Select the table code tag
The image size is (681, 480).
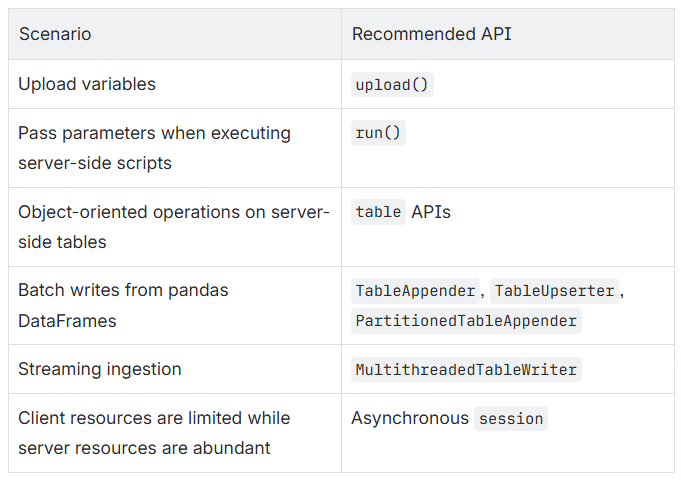(x=378, y=212)
